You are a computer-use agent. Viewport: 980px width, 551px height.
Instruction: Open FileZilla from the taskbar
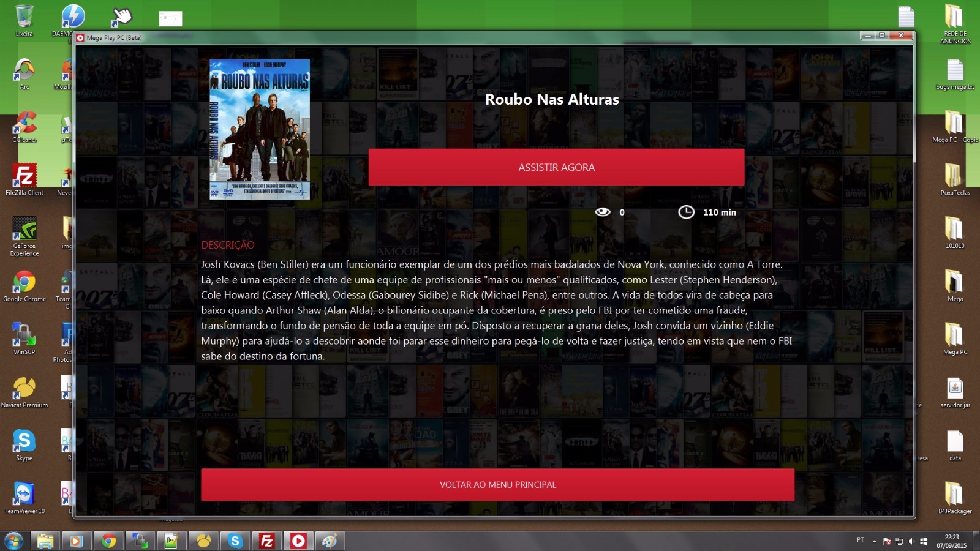coord(267,541)
